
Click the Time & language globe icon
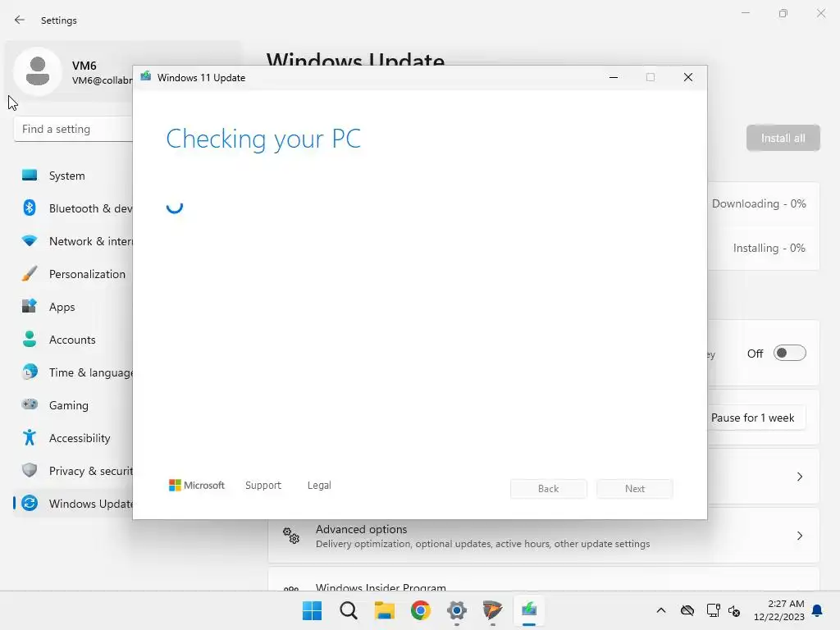click(x=30, y=372)
